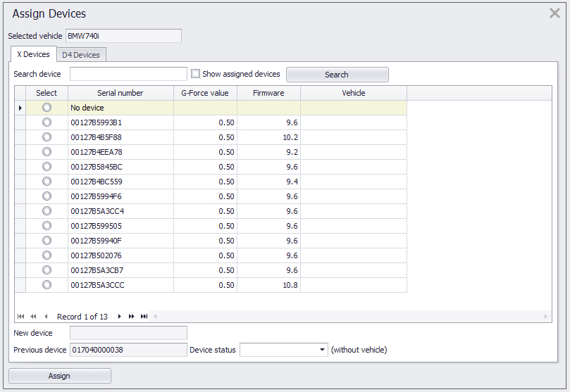Screen dimensions: 570x392
Task: Open the Device status dropdown
Action: 323,350
